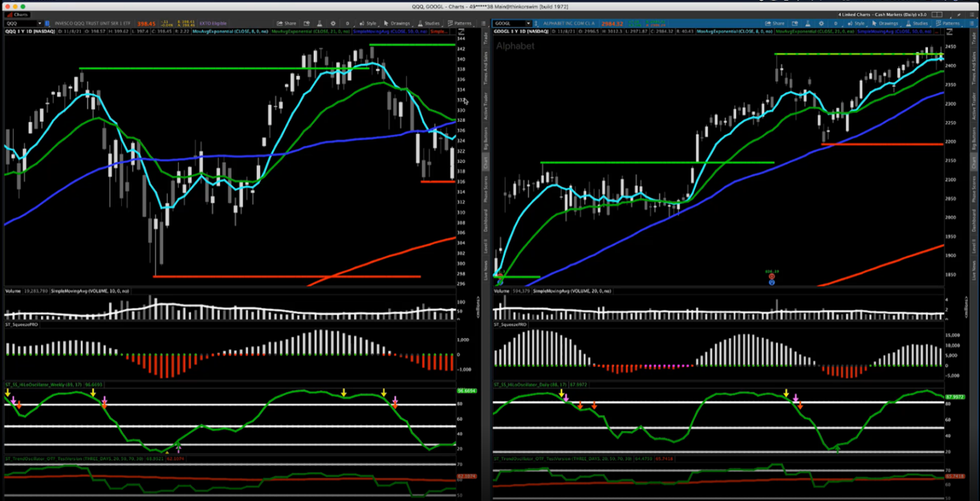Open the Style dropdown on GOOGL chart

pyautogui.click(x=856, y=23)
